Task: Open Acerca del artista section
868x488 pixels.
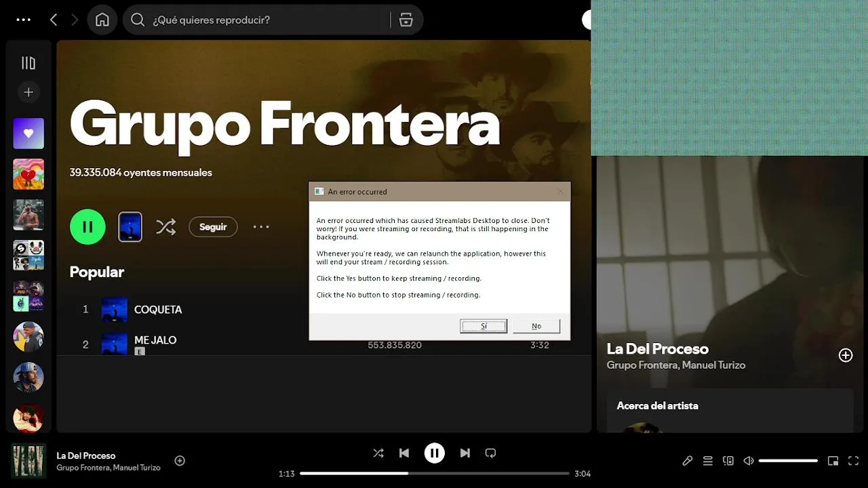Action: point(657,405)
